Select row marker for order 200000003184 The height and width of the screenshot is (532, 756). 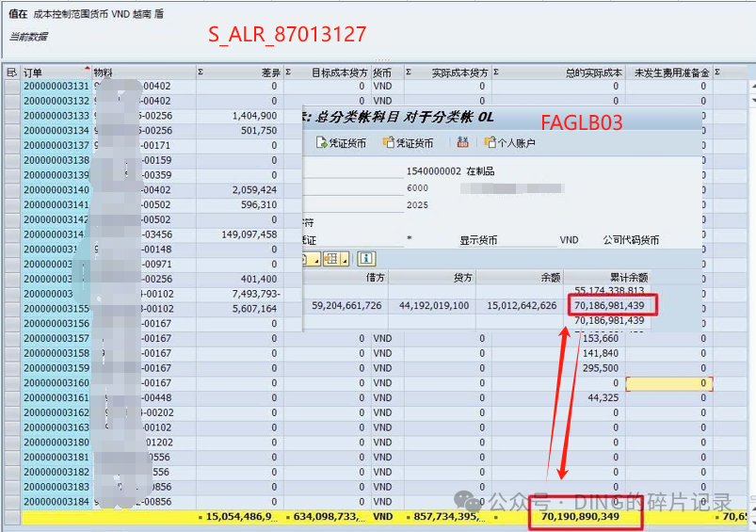(12, 502)
